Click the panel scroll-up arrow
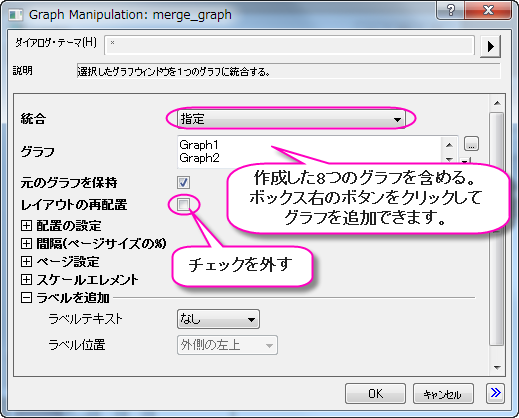519x418 pixels. 497,103
